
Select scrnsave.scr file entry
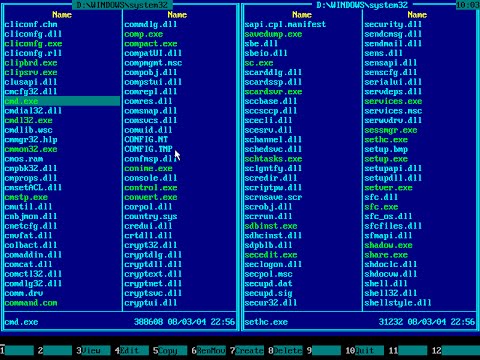tap(273, 197)
